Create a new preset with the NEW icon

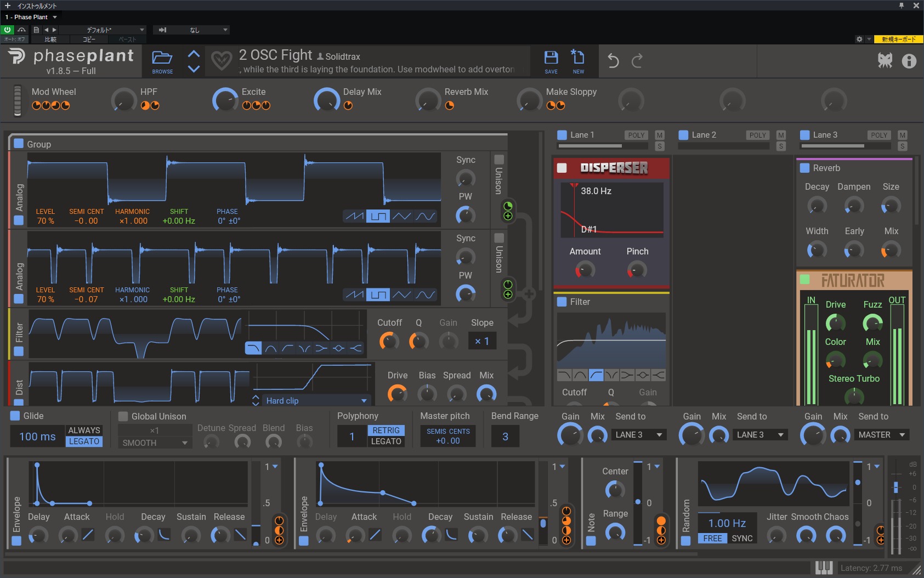coord(578,61)
